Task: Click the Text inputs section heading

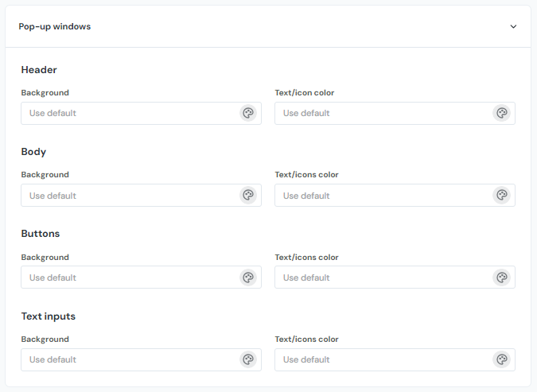Action: pos(49,316)
